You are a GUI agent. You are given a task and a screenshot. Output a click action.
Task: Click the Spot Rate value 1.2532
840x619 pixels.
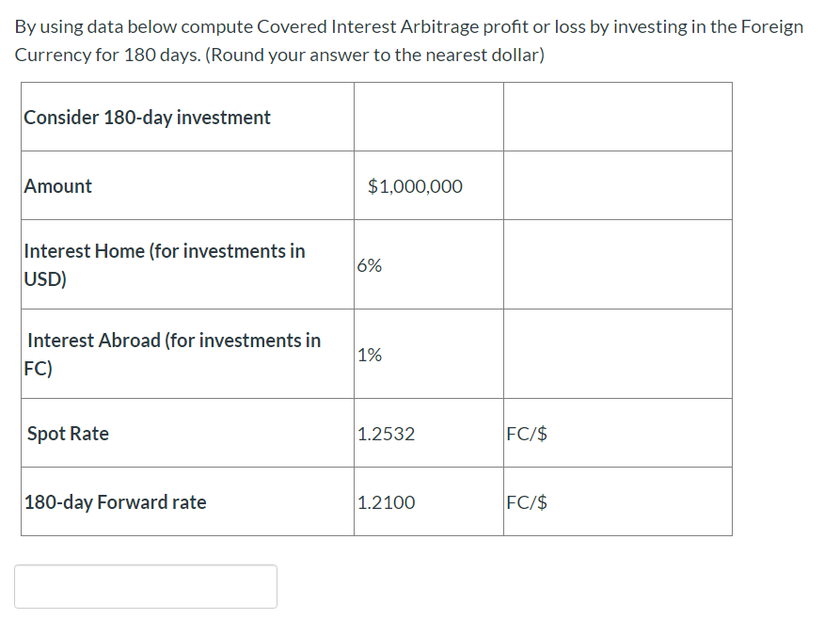coord(378,433)
